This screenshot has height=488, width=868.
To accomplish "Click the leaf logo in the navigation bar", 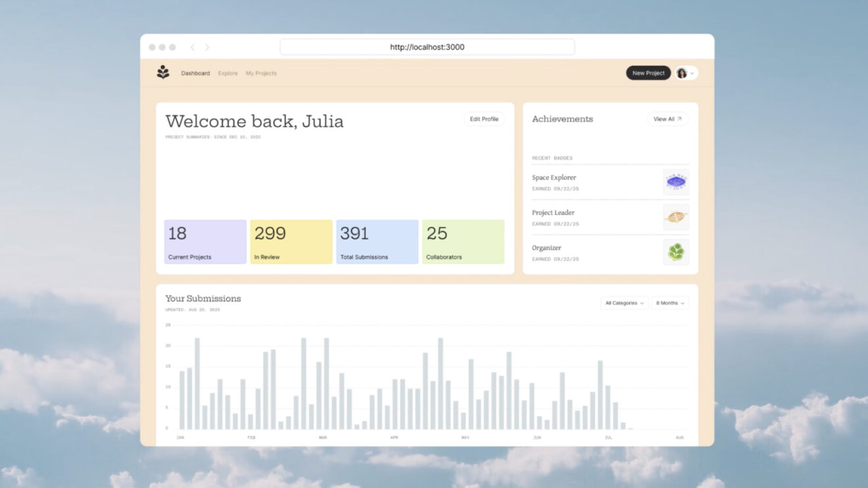I will tap(163, 72).
